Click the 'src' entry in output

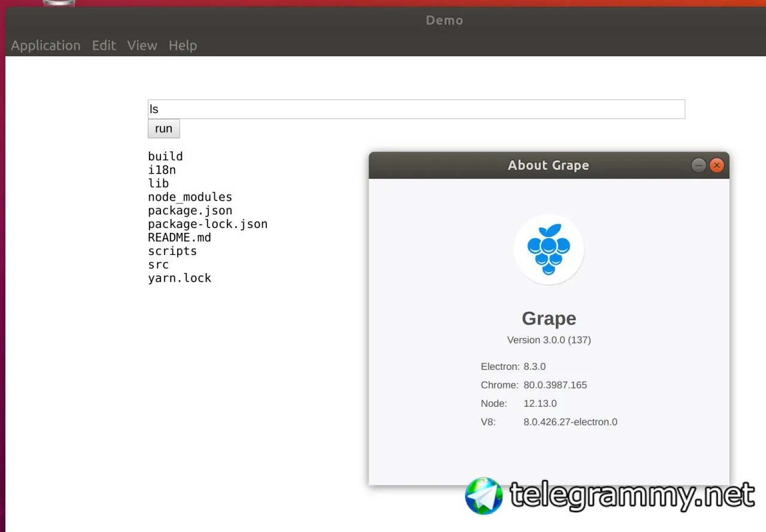point(159,265)
